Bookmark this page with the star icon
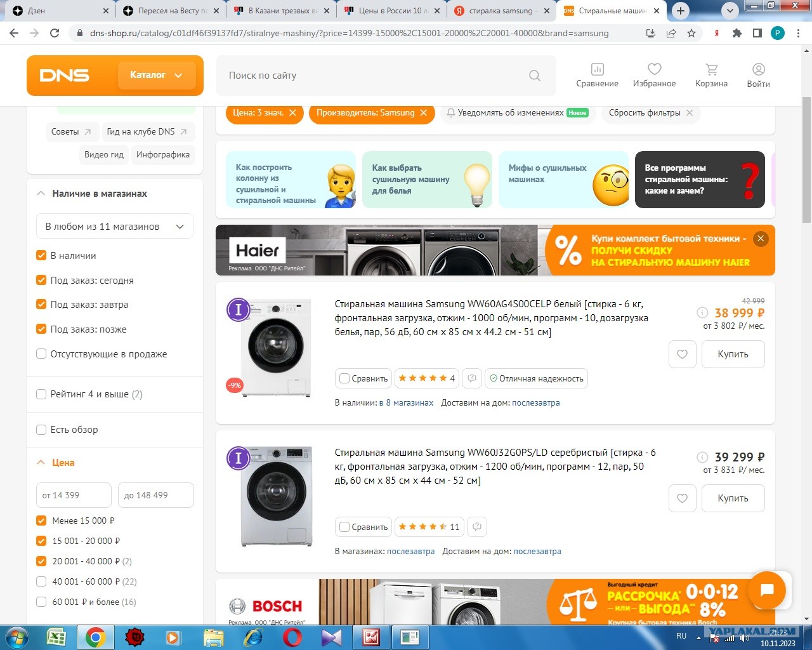Screen dimensions: 812x650 pyautogui.click(x=691, y=33)
